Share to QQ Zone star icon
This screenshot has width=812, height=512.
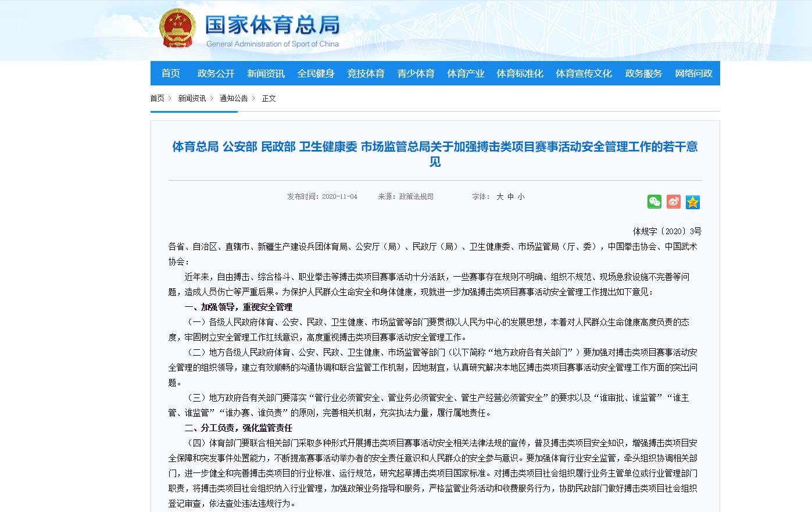click(x=692, y=202)
